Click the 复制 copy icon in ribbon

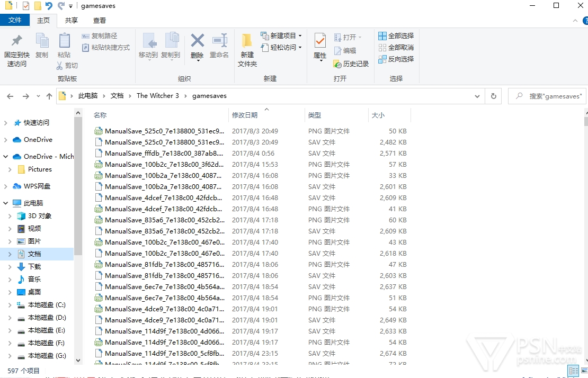click(42, 40)
